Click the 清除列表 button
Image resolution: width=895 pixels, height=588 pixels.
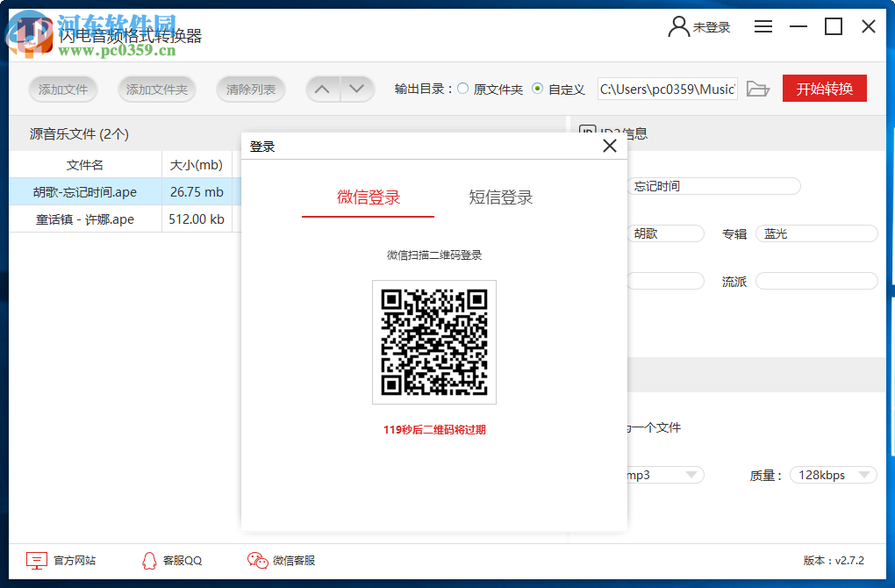click(251, 89)
